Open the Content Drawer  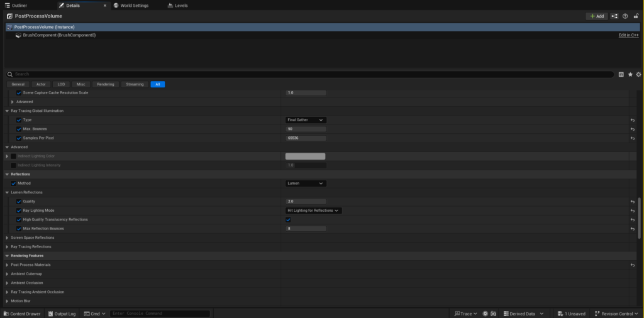click(x=22, y=314)
